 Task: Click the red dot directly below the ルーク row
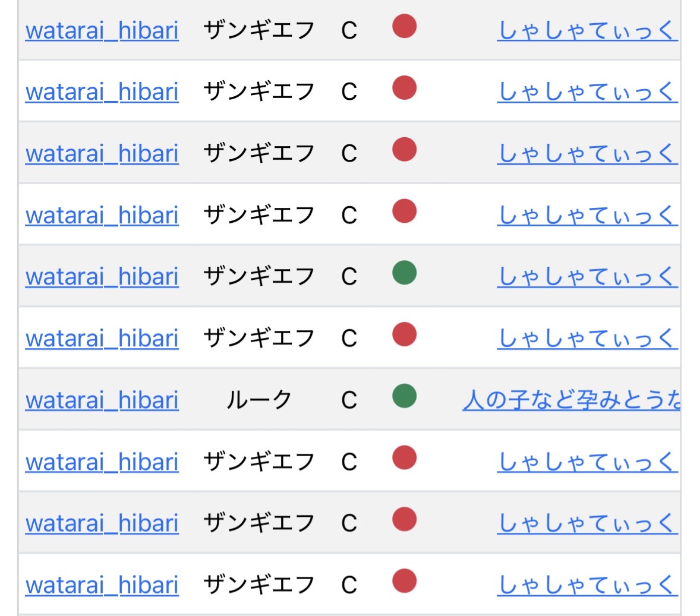click(404, 459)
